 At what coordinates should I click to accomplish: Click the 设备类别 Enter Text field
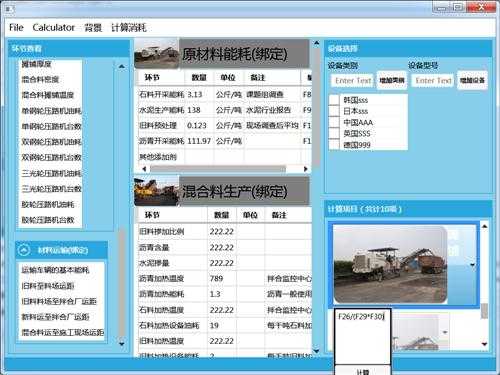[353, 81]
